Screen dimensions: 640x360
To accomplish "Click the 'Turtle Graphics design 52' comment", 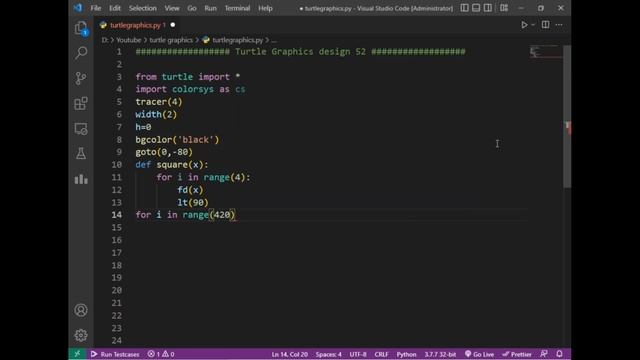I will pos(300,52).
